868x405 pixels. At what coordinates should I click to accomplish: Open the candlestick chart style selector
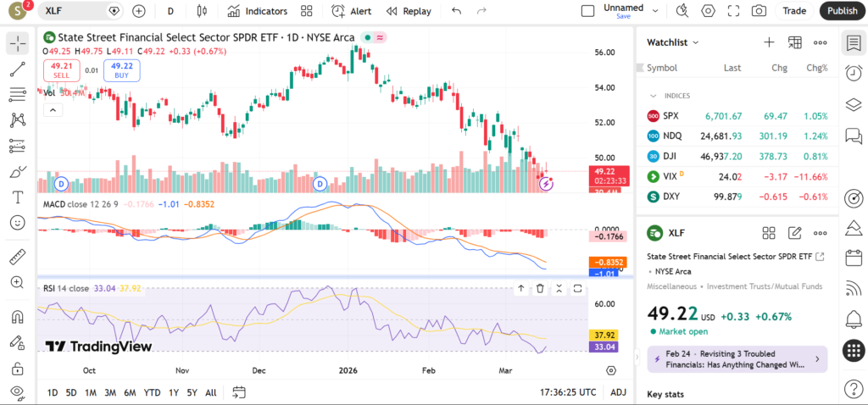coord(202,11)
